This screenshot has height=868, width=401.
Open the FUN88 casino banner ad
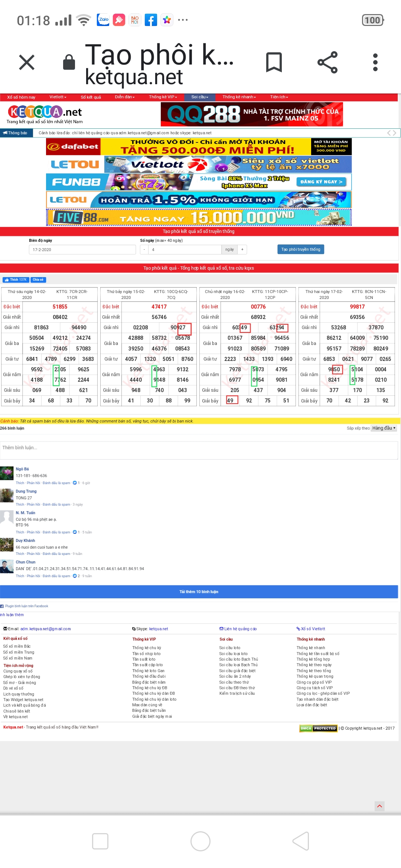click(199, 182)
